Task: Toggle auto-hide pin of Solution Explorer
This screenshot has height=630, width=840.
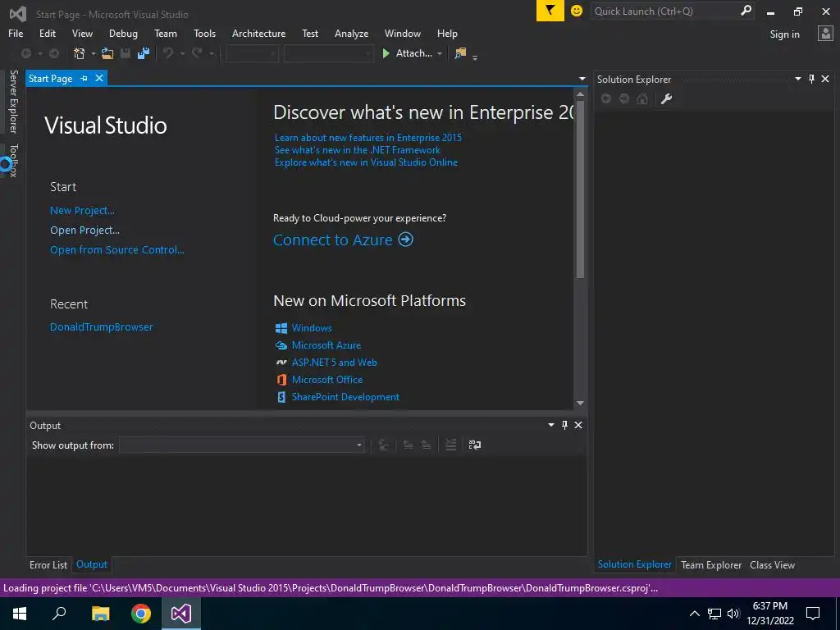Action: pos(811,80)
